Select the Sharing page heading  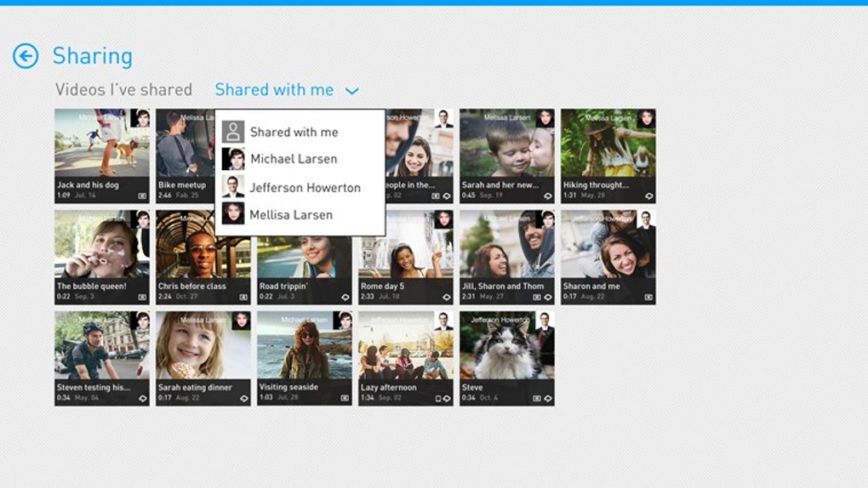[93, 56]
